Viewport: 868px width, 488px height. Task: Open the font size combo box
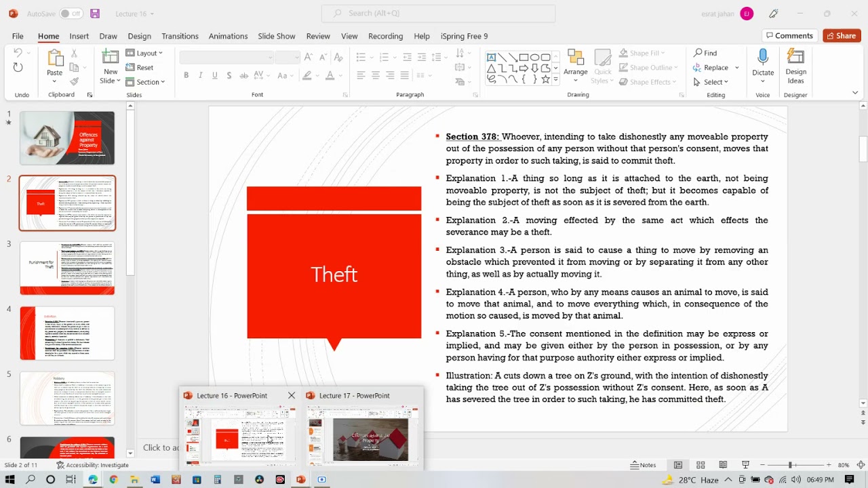pos(288,58)
